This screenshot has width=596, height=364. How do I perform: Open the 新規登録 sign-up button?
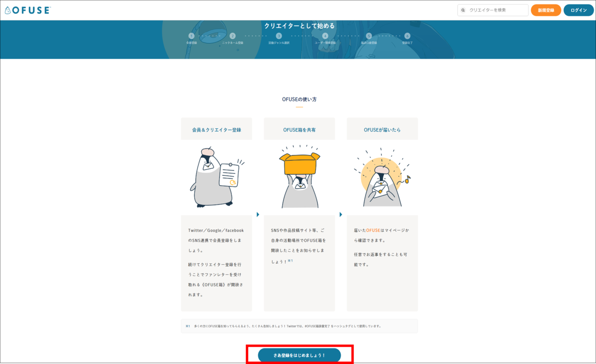(x=546, y=10)
